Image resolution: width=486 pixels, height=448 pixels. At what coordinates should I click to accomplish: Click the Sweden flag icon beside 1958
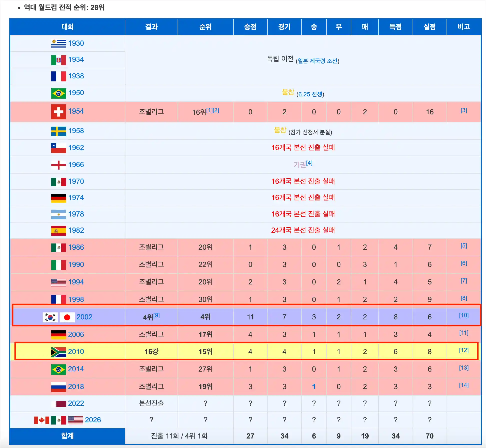(58, 131)
